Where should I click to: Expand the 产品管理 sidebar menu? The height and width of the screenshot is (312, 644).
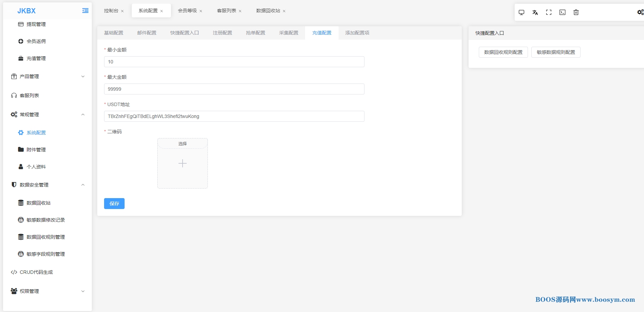[48, 76]
